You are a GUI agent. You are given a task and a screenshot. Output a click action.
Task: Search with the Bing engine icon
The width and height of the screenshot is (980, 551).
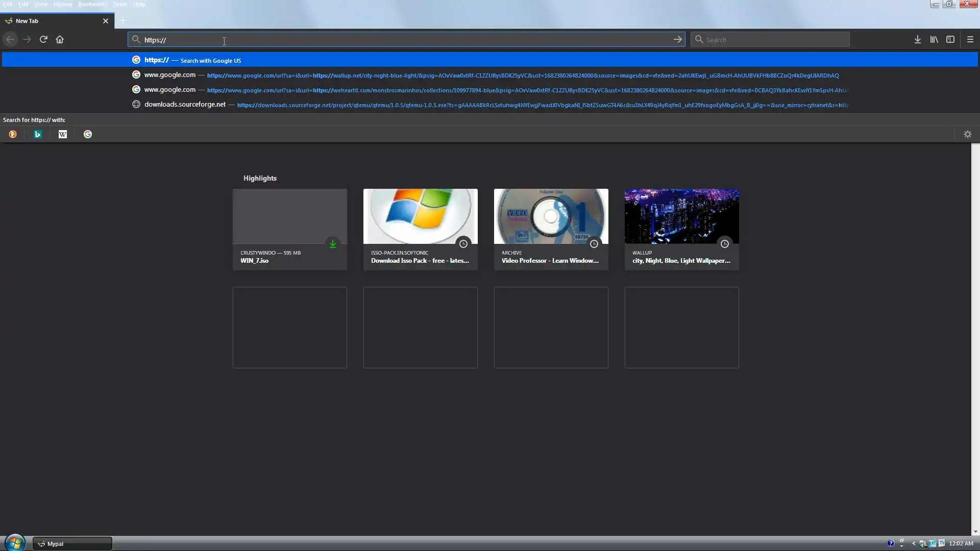(38, 134)
